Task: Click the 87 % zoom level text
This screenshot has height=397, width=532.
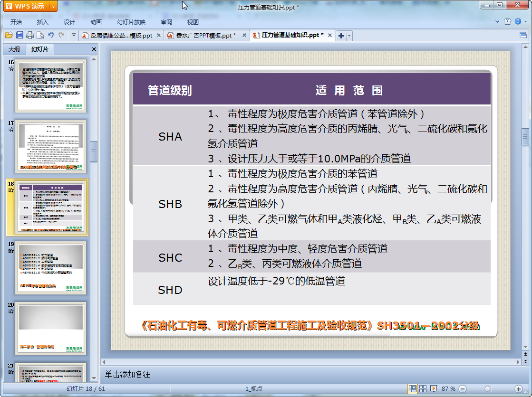Action: coord(448,388)
